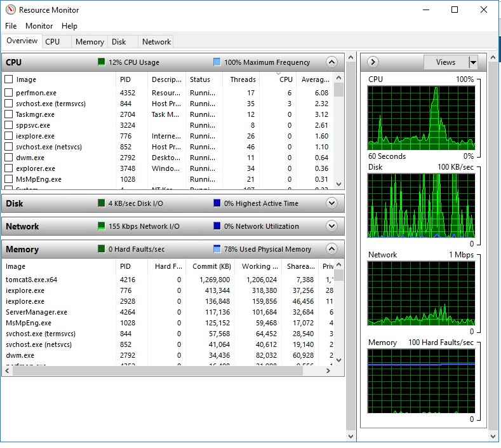This screenshot has height=448, width=501.
Task: Click the blue Network Utilization indicator square
Action: tap(217, 226)
